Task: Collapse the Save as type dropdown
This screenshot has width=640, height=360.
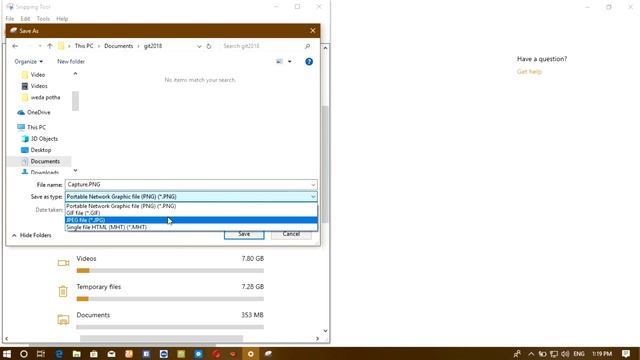Action: pos(313,197)
